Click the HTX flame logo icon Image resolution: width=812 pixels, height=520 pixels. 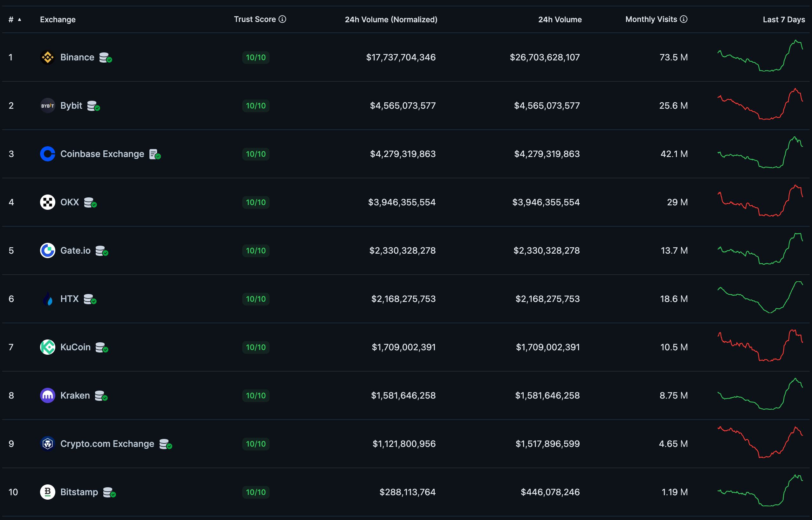pos(47,299)
